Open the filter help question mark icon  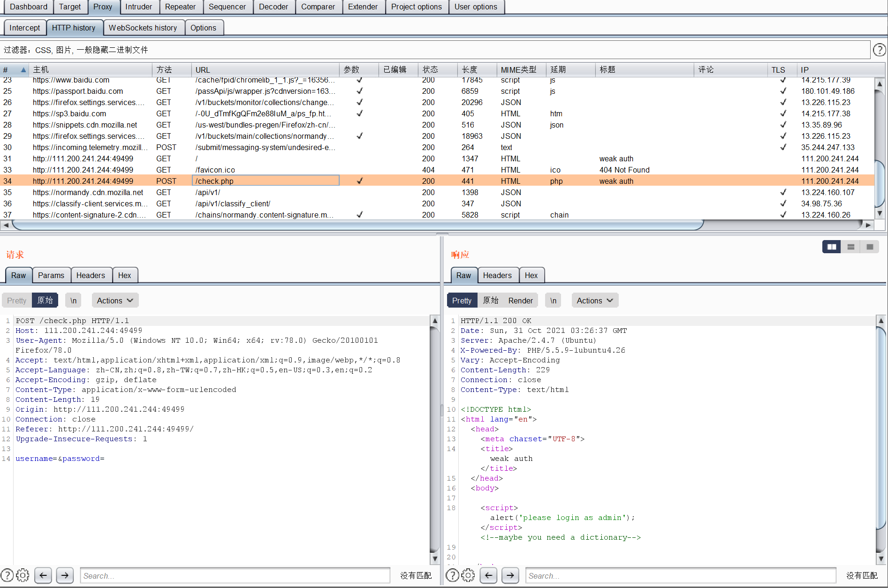point(880,50)
